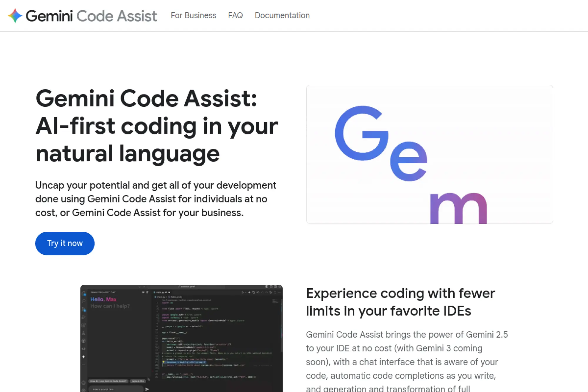Open the For Business link
The image size is (588, 392).
pyautogui.click(x=193, y=15)
